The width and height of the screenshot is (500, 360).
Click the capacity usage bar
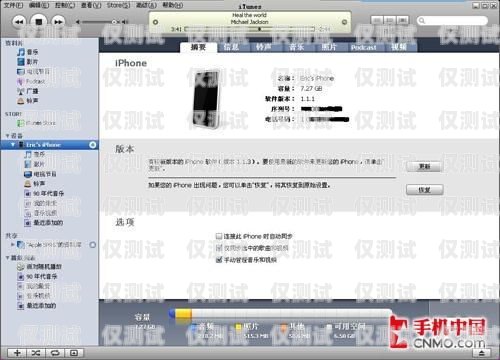(x=280, y=314)
